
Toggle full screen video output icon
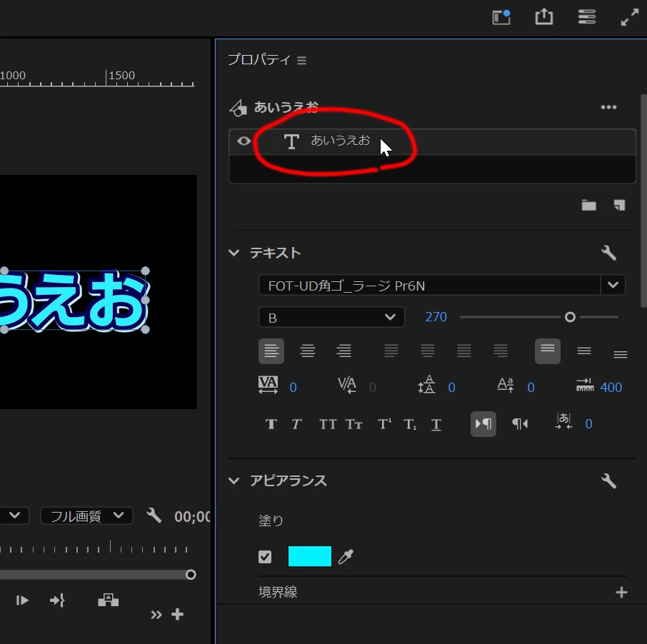tap(630, 17)
